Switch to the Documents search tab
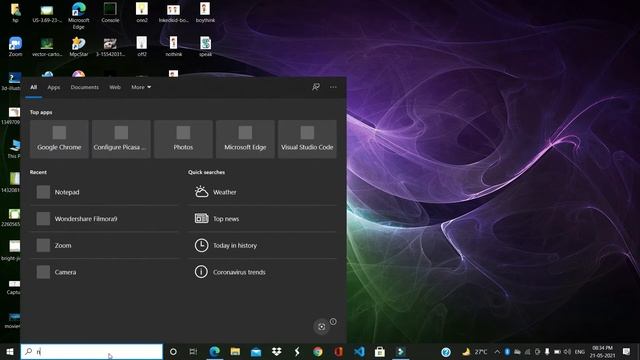Viewport: 640px width, 360px height. [x=84, y=87]
